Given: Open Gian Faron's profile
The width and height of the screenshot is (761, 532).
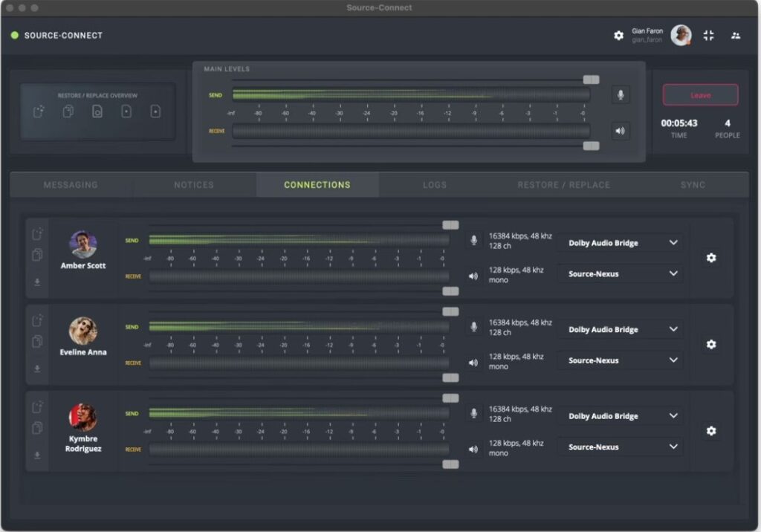Looking at the screenshot, I should pos(680,35).
